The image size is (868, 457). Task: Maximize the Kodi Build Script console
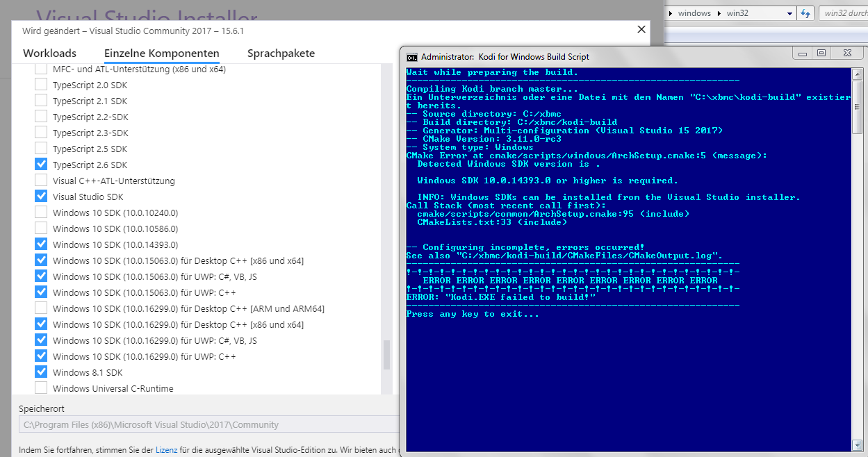822,53
